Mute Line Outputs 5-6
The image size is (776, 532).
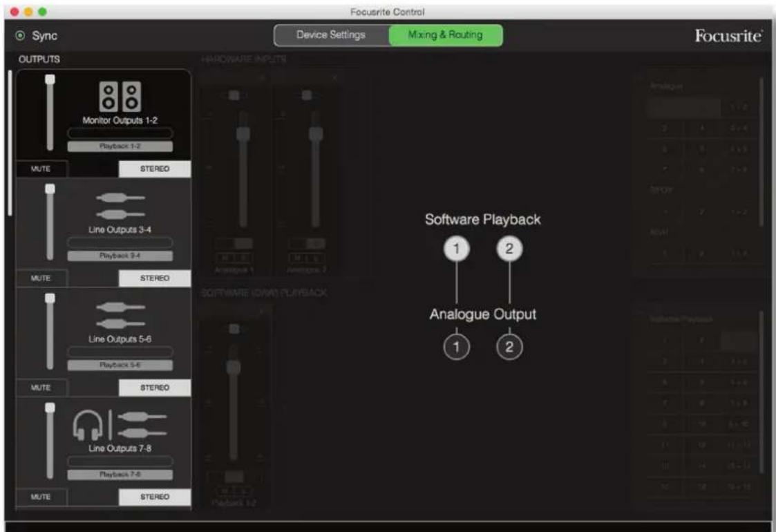tap(41, 388)
